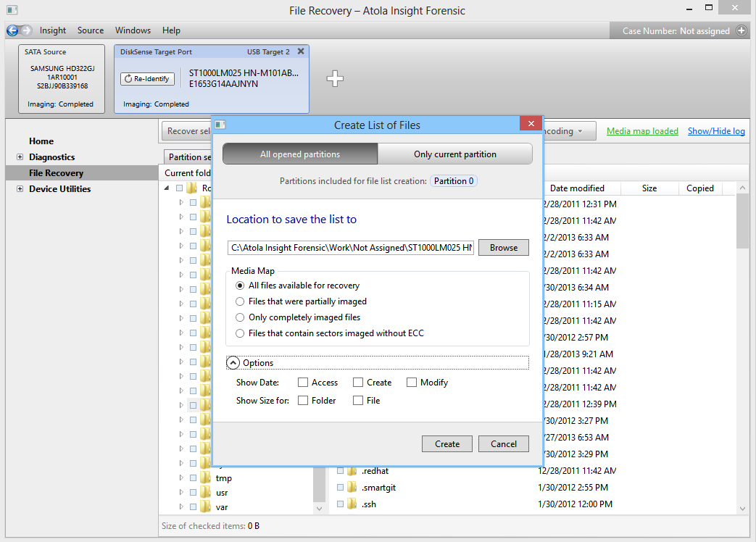Viewport: 756px width, 542px height.
Task: Click the .smartgit folder icon
Action: [x=352, y=488]
